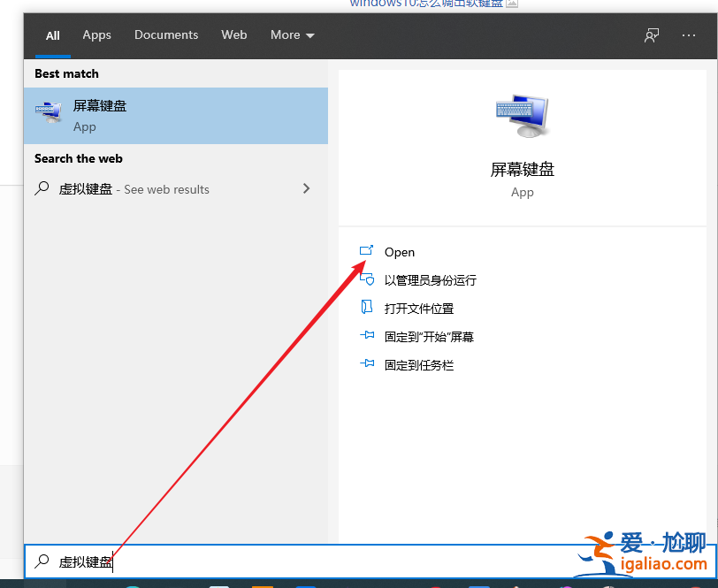Click the 屏幕键盘 app icon in the preview panel
Image resolution: width=718 pixels, height=588 pixels.
click(x=522, y=115)
